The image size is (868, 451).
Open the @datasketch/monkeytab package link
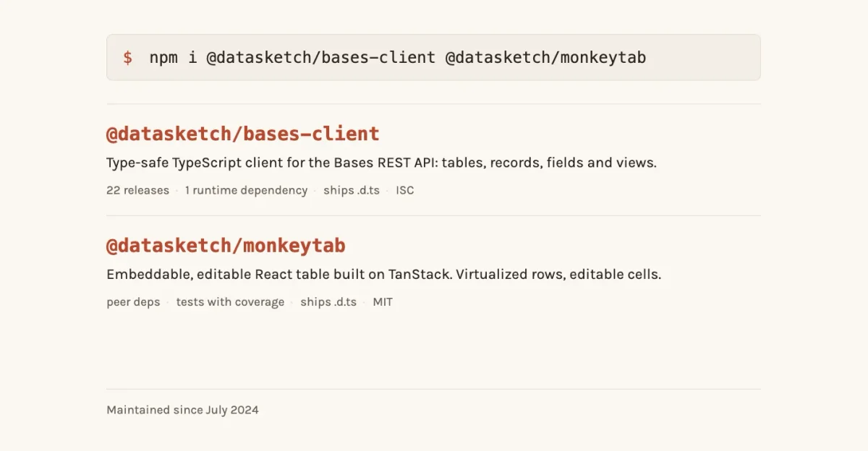[226, 246]
